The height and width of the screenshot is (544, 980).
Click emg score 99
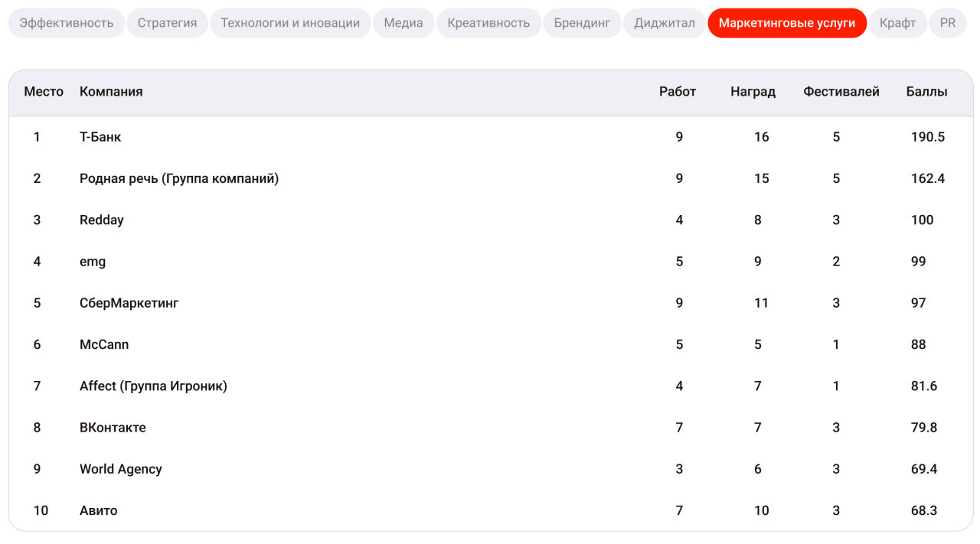tap(919, 262)
